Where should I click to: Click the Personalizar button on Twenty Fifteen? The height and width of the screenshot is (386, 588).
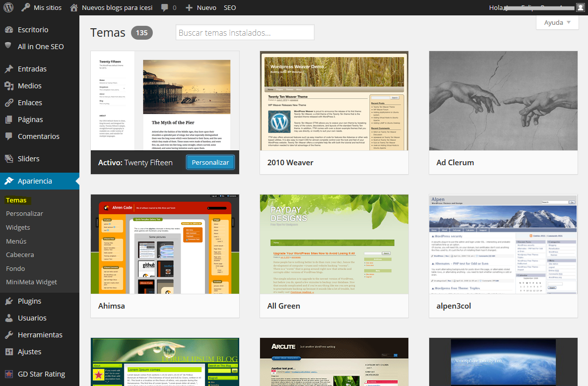pos(210,162)
